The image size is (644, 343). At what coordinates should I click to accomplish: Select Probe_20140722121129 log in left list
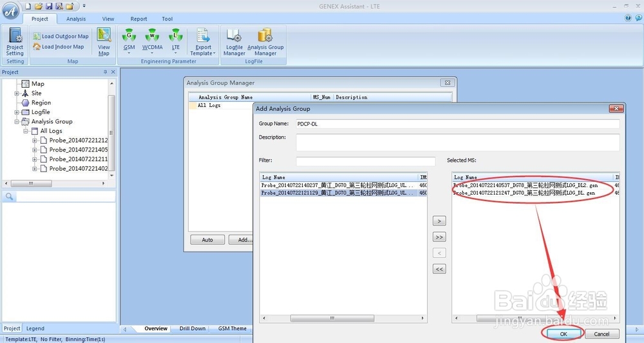(344, 193)
